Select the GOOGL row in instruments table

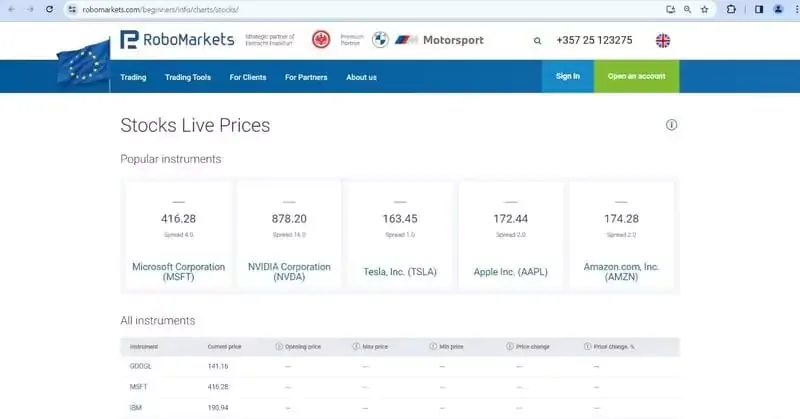point(400,366)
